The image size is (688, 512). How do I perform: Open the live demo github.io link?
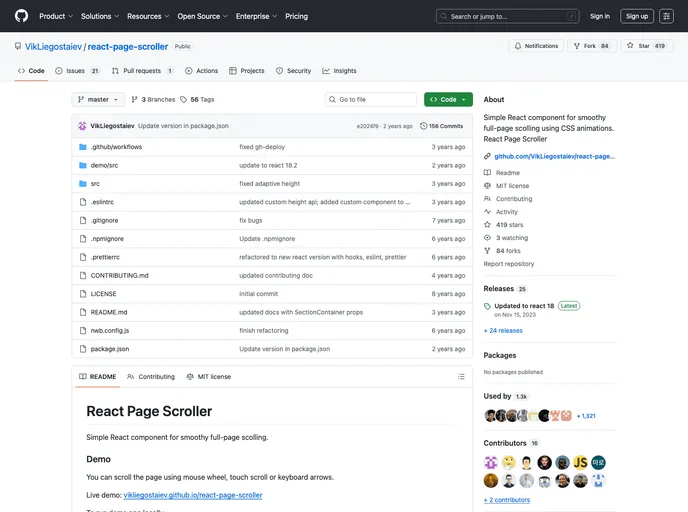coord(193,495)
